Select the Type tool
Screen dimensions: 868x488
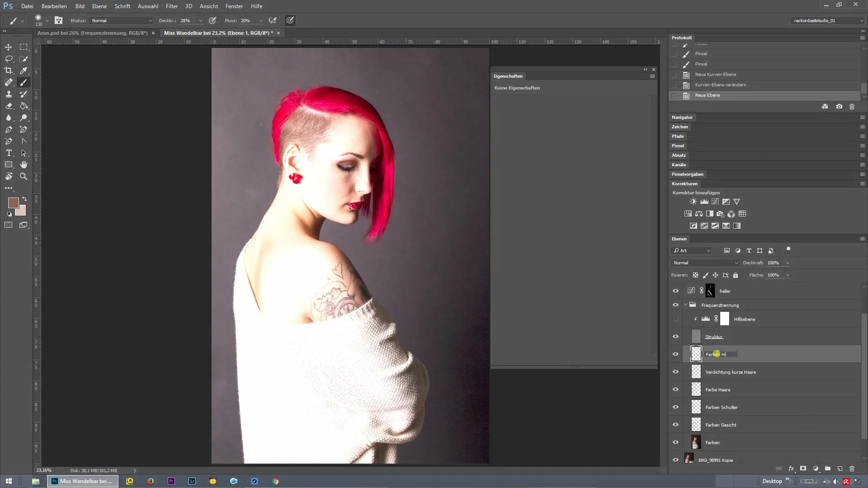tap(9, 153)
